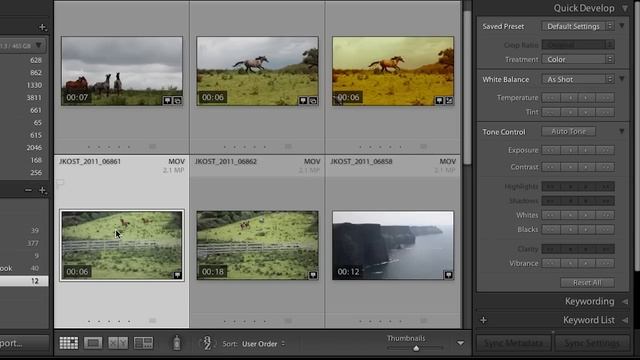640x360 pixels.
Task: Open toolbar content triangle menu
Action: pos(460,343)
